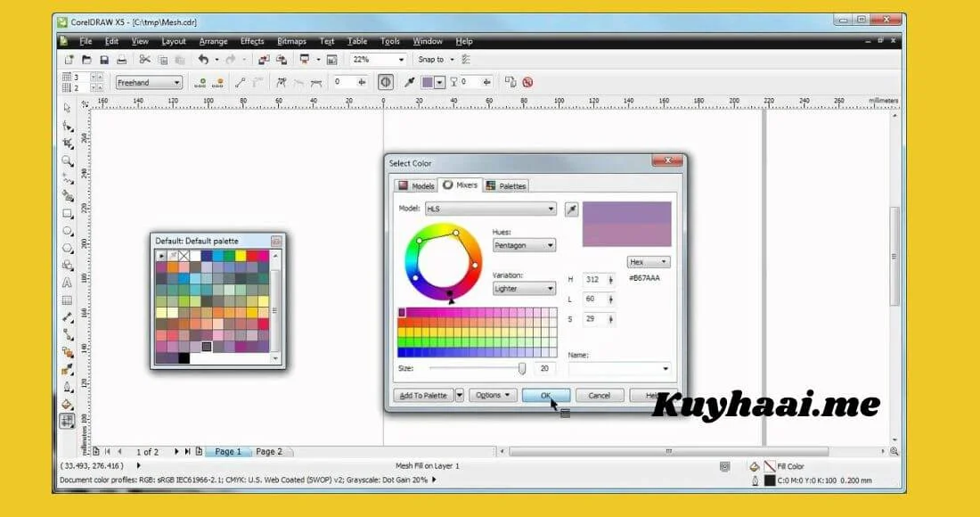This screenshot has height=517, width=980.
Task: Click the Options snap settings icon
Action: coord(466,60)
